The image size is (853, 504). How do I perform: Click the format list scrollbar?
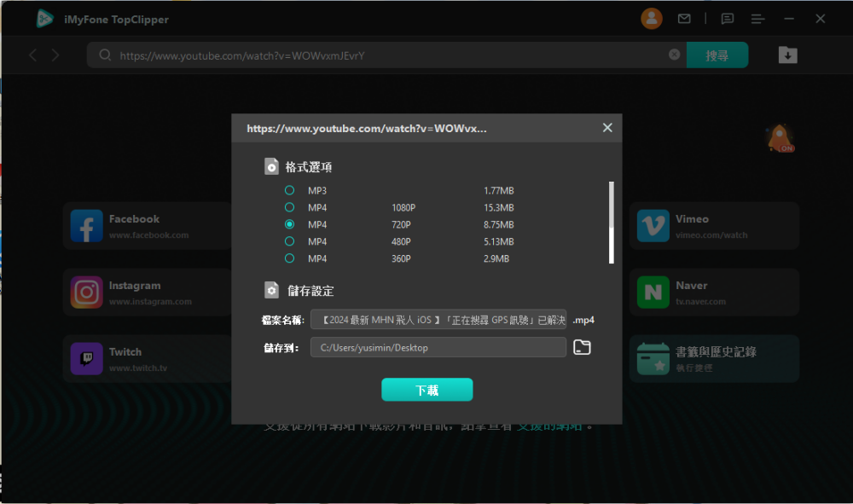point(612,223)
